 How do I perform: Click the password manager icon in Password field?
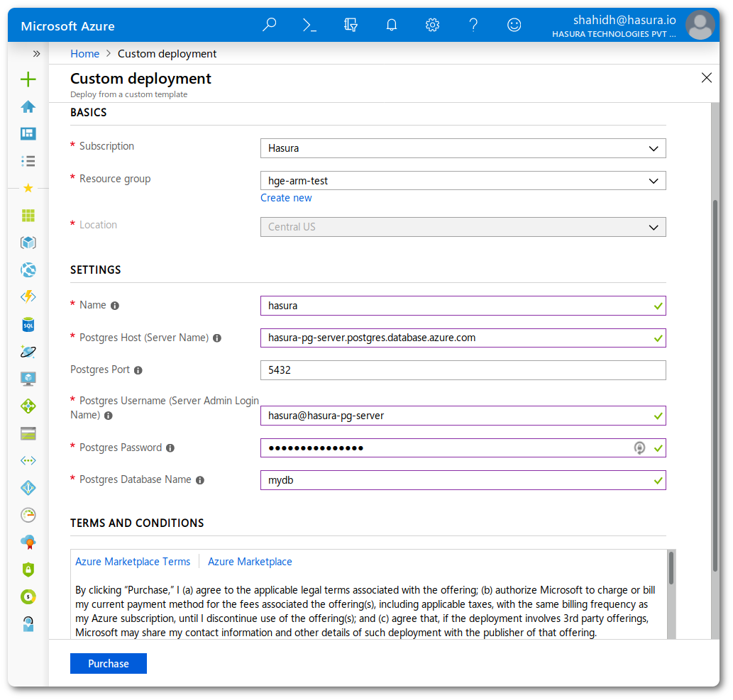pos(639,448)
